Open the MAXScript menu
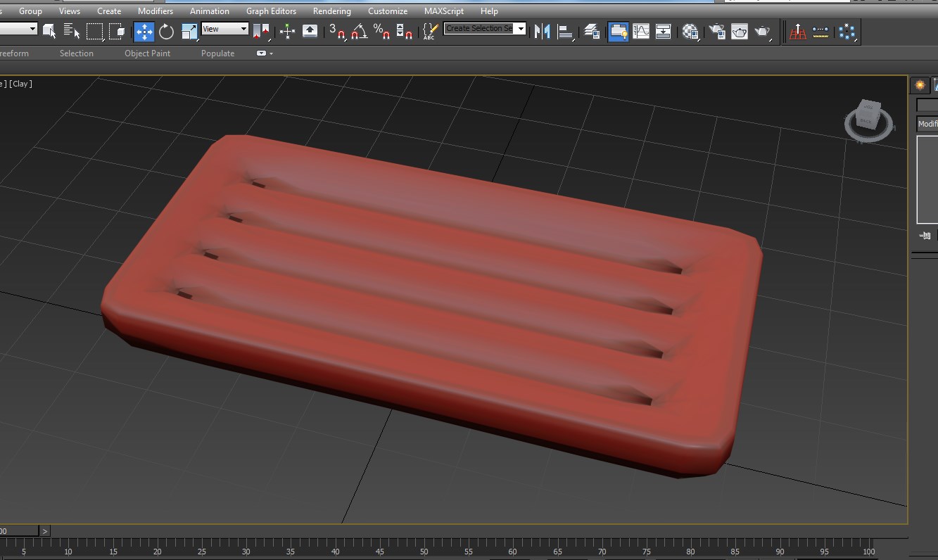This screenshot has height=560, width=938. coord(444,11)
